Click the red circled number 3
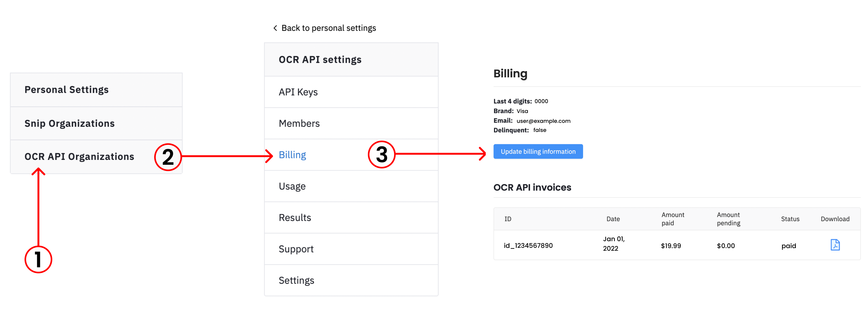This screenshot has width=868, height=323. click(381, 154)
